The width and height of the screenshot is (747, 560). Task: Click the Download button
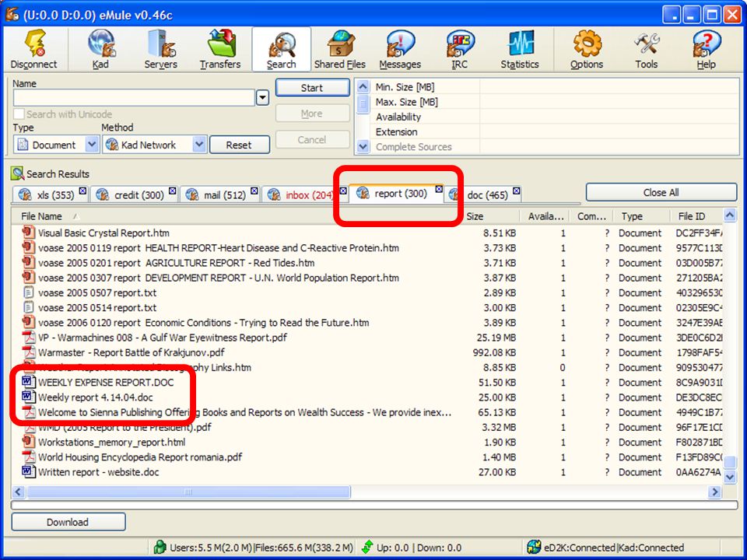point(68,522)
